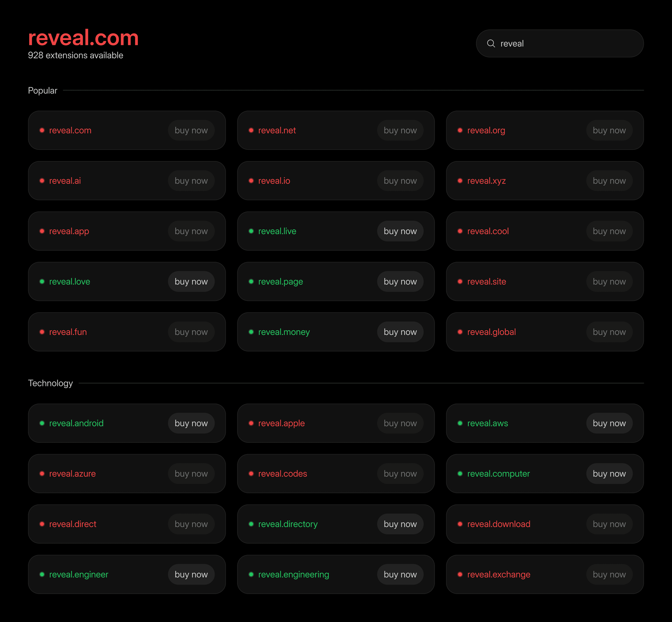The height and width of the screenshot is (622, 672).
Task: Click the red status dot beside reveal.ai
Action: [42, 181]
